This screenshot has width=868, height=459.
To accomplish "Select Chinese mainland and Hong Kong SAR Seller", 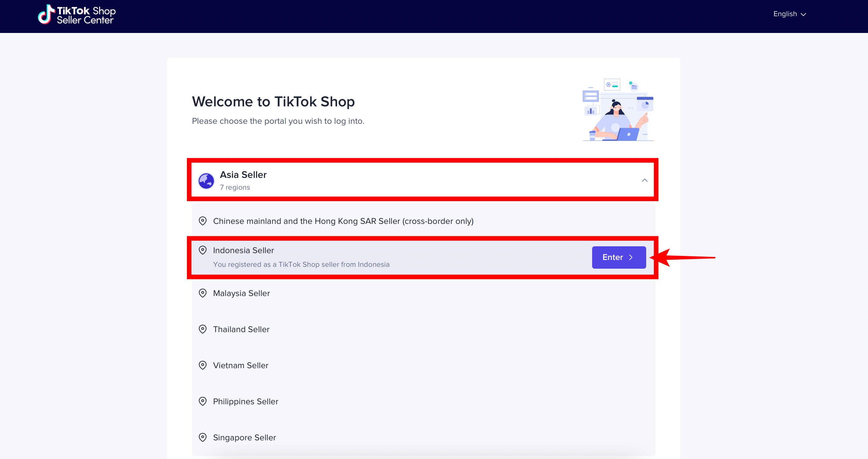I will pyautogui.click(x=343, y=221).
